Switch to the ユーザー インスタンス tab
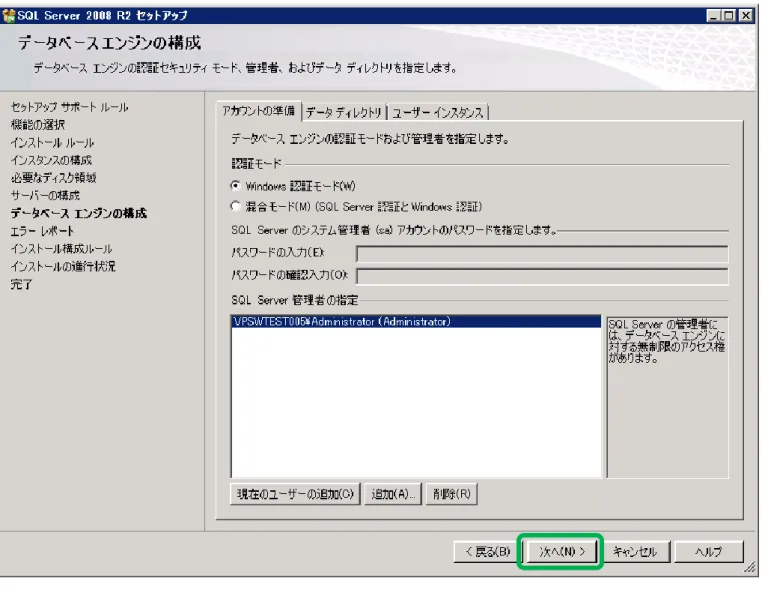Viewport: 768px width, 590px height. pyautogui.click(x=438, y=113)
